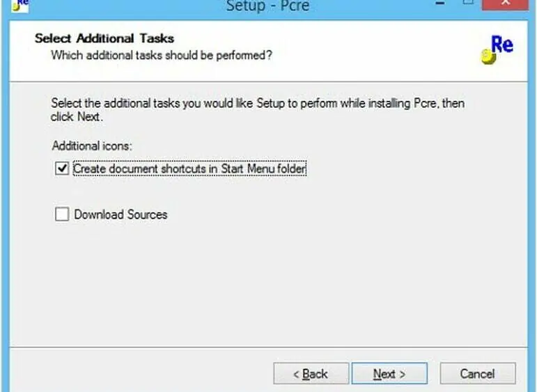Click the 'Select Additional Tasks' heading
The height and width of the screenshot is (392, 537).
click(x=104, y=38)
